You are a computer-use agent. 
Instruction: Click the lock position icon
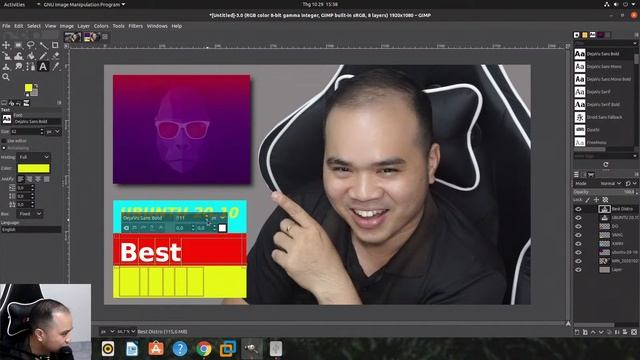click(x=596, y=200)
